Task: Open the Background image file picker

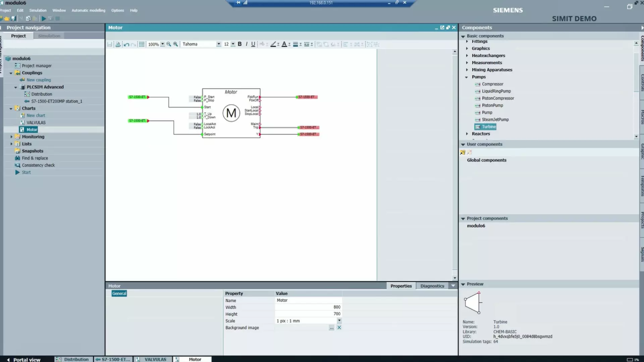Action: point(332,328)
